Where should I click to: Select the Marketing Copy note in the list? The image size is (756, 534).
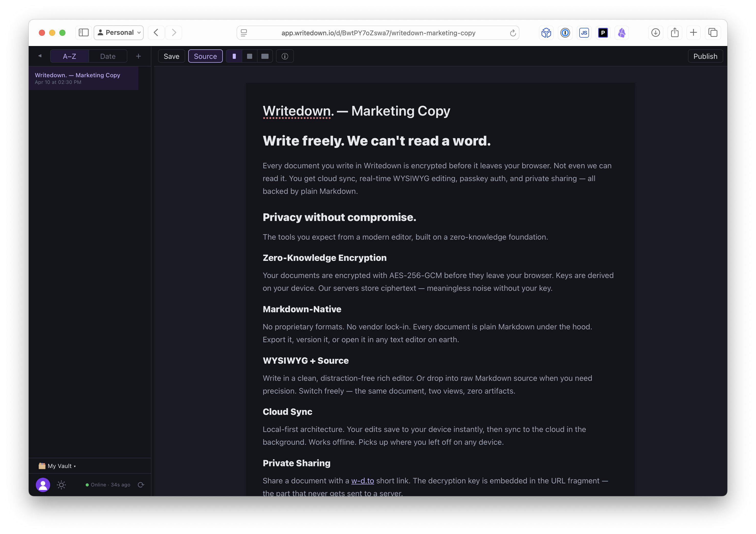84,78
